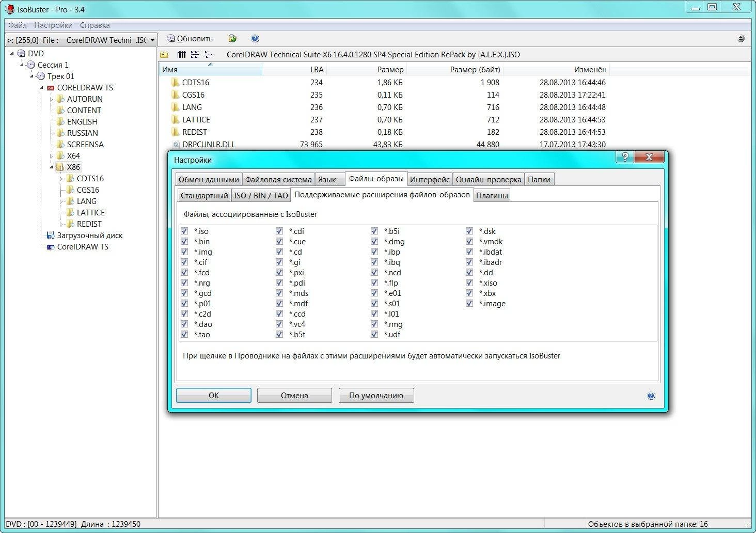Uncheck the *.iso extension checkbox

184,231
